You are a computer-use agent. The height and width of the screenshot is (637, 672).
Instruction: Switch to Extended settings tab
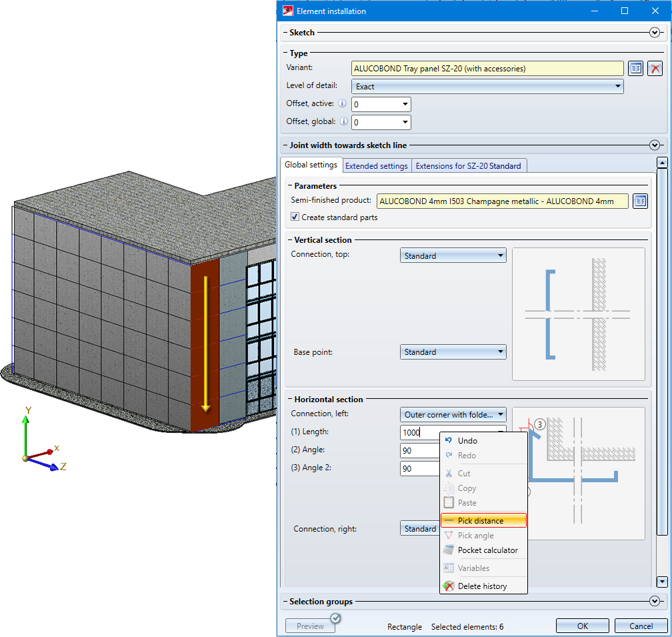pos(376,165)
